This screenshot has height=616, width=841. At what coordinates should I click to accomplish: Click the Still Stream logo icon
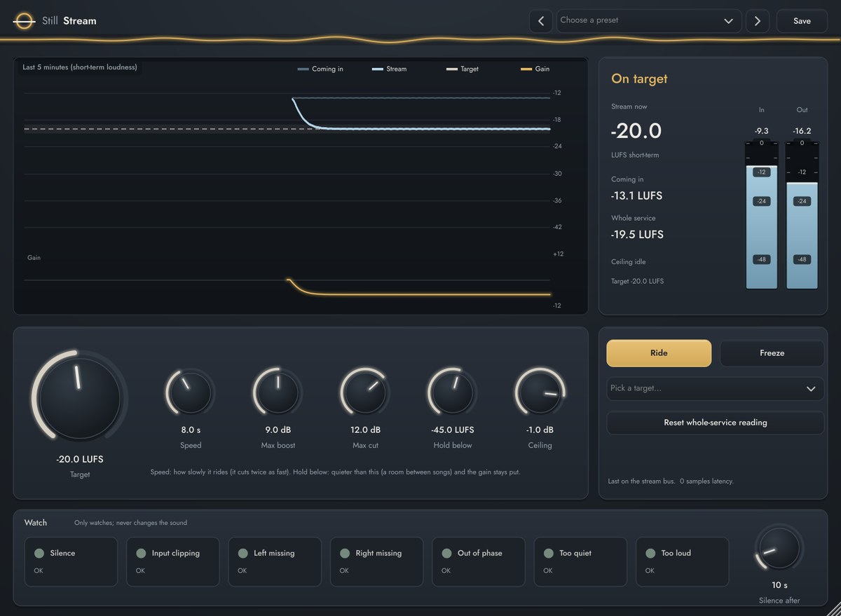tap(24, 21)
